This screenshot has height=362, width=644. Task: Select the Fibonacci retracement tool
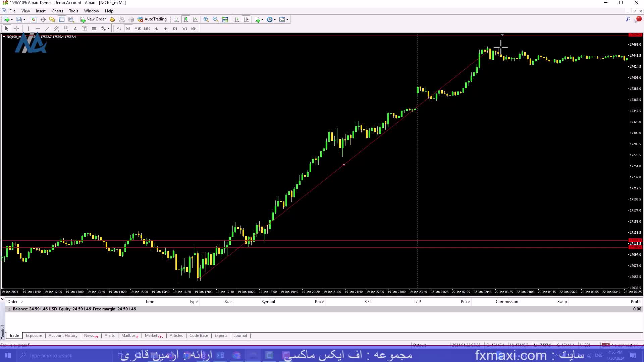point(66,28)
